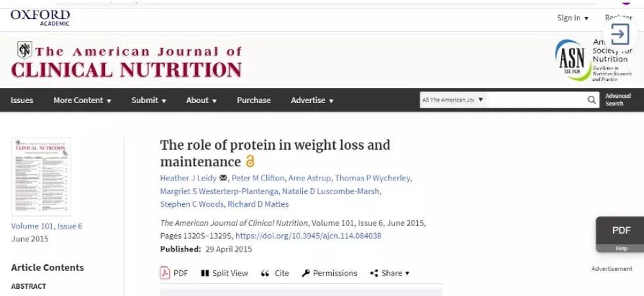Expand the About dropdown menu
The height and width of the screenshot is (296, 644).
pos(201,100)
